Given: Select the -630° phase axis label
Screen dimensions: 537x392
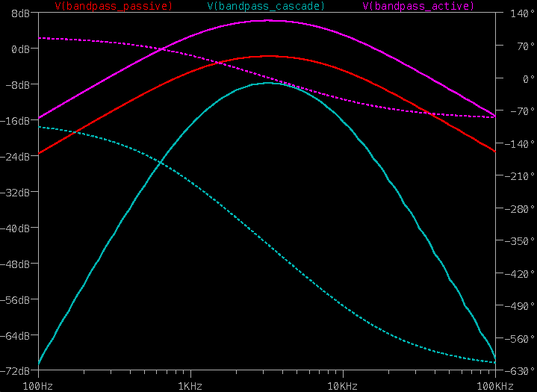Looking at the screenshot, I should coord(518,371).
